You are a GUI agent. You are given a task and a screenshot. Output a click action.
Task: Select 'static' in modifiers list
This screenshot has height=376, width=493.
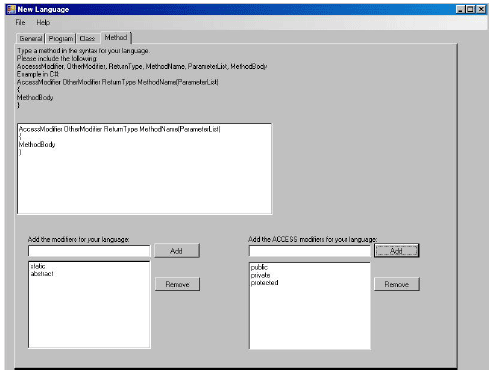coord(38,266)
